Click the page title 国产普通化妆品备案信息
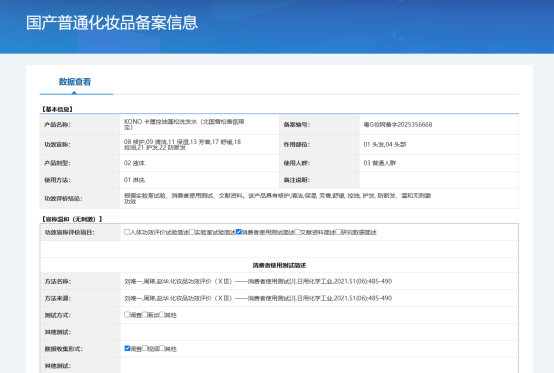Screen dimensions: 554x373 [x=112, y=23]
